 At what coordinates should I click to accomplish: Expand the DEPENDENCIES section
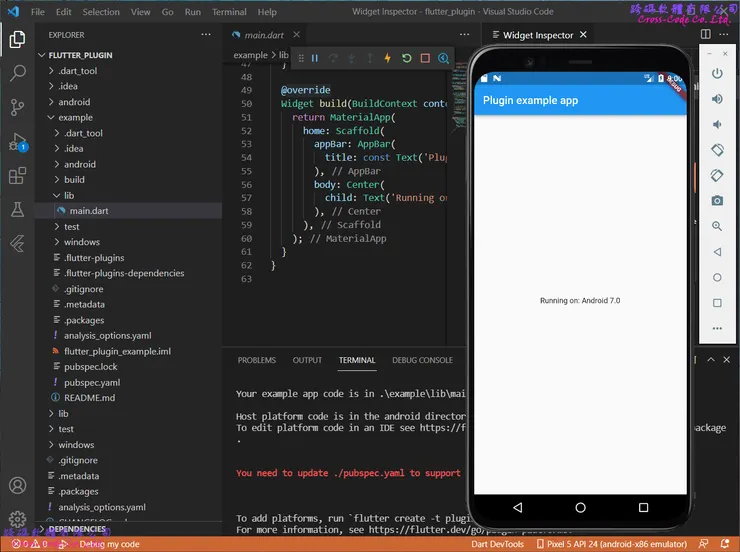click(78, 529)
